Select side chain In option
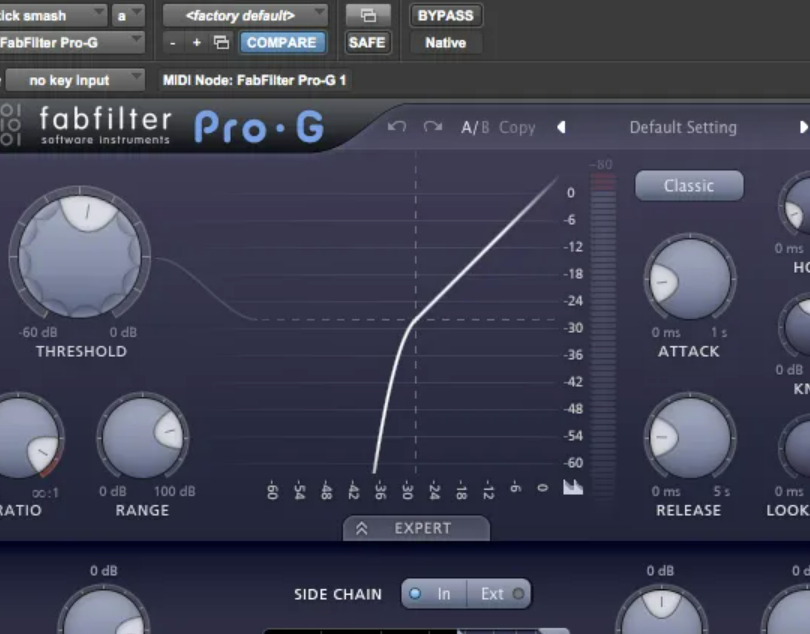Image resolution: width=810 pixels, height=634 pixels. pyautogui.click(x=434, y=594)
